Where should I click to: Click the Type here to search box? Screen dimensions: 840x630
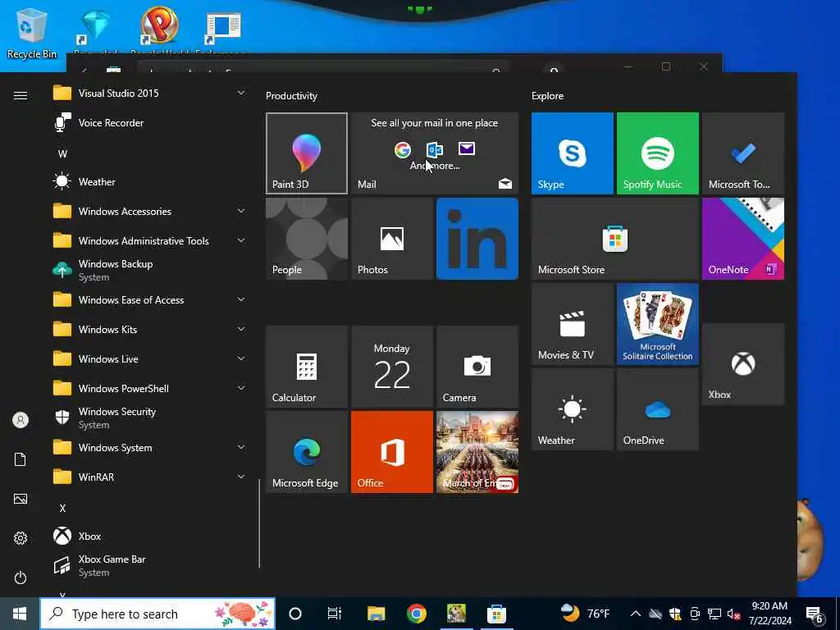[x=158, y=614]
